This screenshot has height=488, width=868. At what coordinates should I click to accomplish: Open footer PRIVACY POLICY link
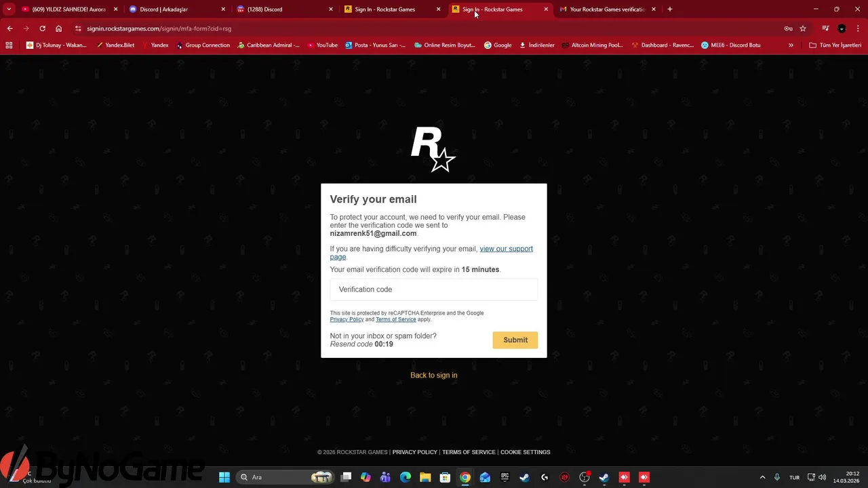(x=414, y=452)
